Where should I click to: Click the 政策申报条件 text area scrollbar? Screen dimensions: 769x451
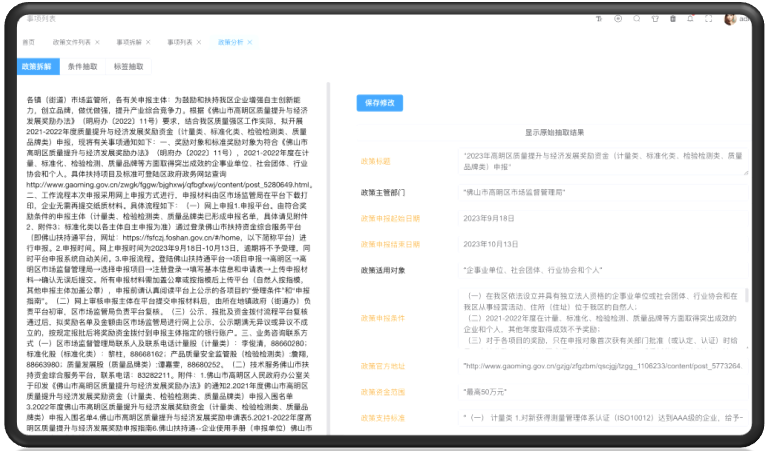coord(746,296)
